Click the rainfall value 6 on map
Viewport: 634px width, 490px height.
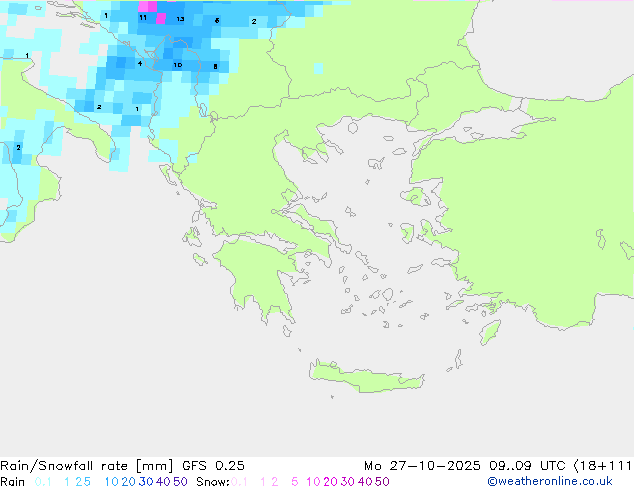[x=217, y=21]
